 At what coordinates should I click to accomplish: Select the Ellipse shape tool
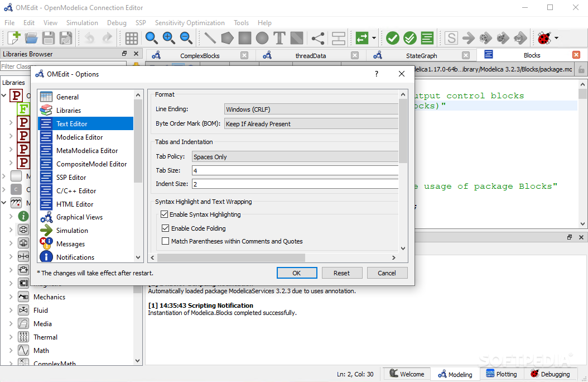point(262,38)
